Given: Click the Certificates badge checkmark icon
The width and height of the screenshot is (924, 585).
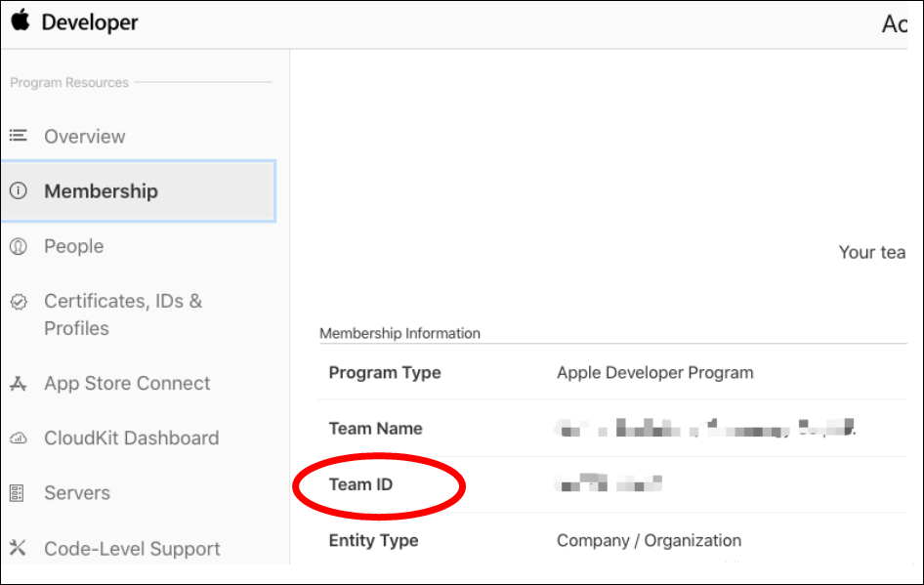Looking at the screenshot, I should pos(19,302).
